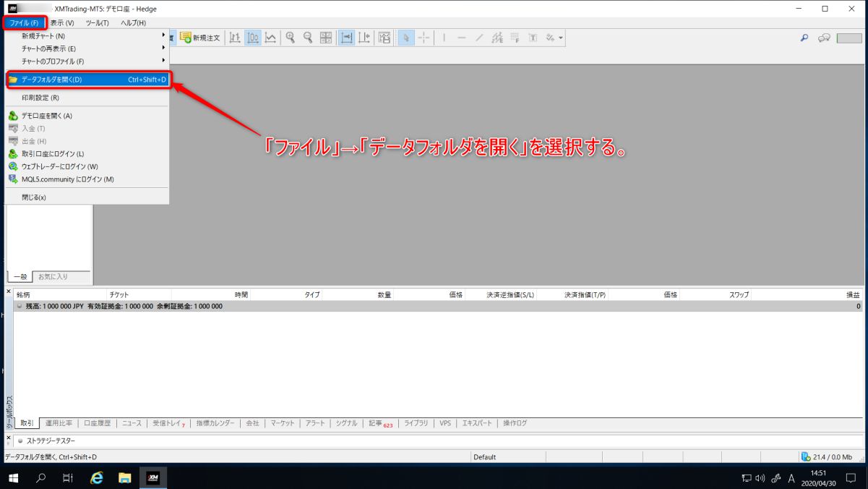Open the 指標カレンダー toolbox tab
The image size is (868, 489).
[x=215, y=423]
